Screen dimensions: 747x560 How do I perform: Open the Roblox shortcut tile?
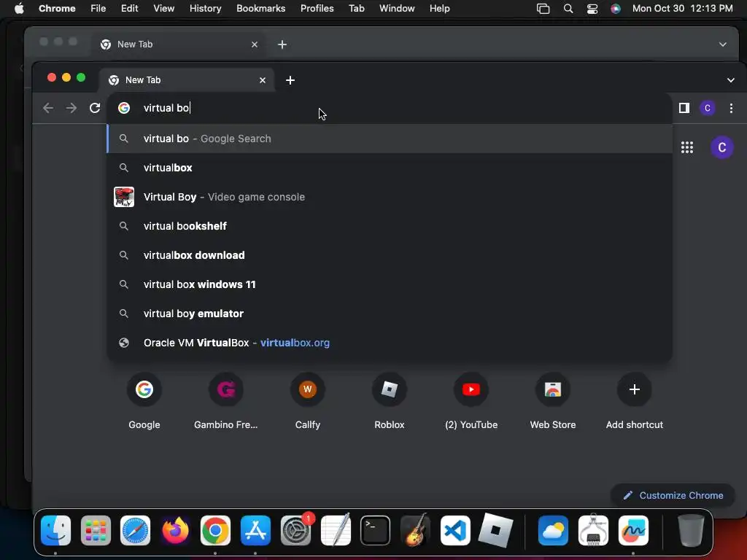tap(390, 401)
